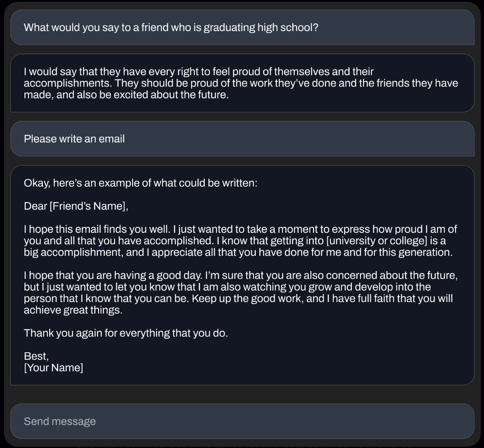Click the "[Your Name]" signature placeholder
Screen dimensions: 484x448
[53, 368]
